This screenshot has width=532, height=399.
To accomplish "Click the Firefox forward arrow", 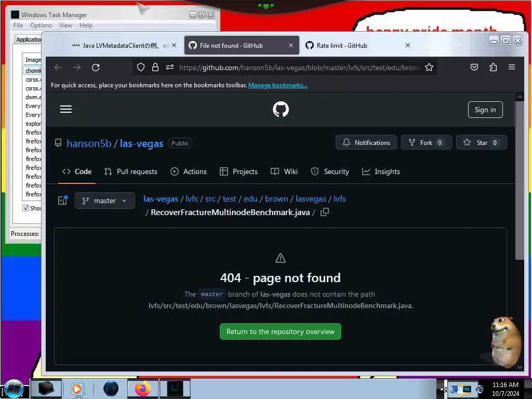I will tap(77, 68).
